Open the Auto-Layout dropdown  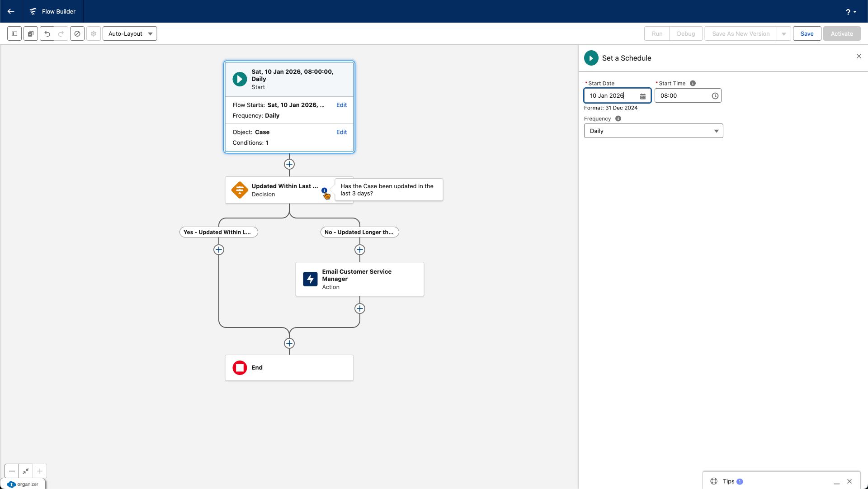(x=130, y=34)
